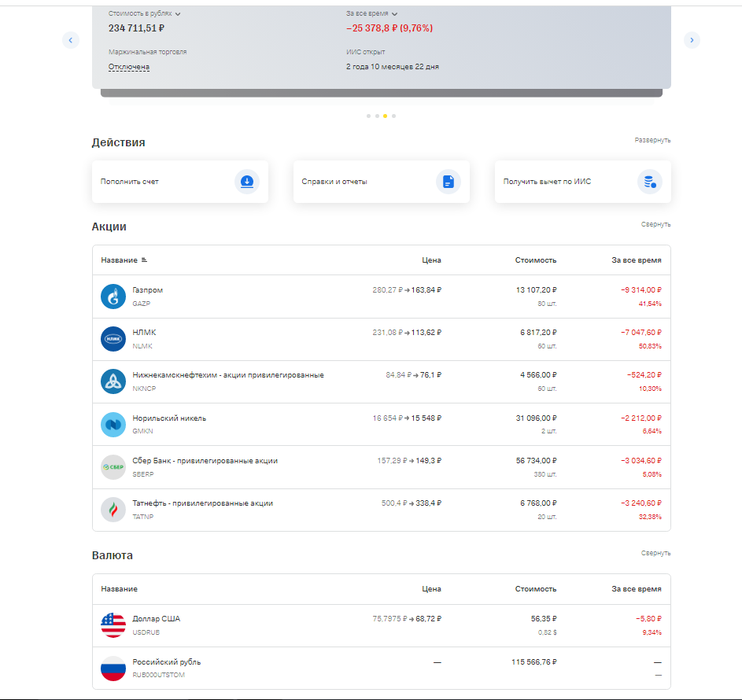Click the Пополнить счет button

[180, 182]
